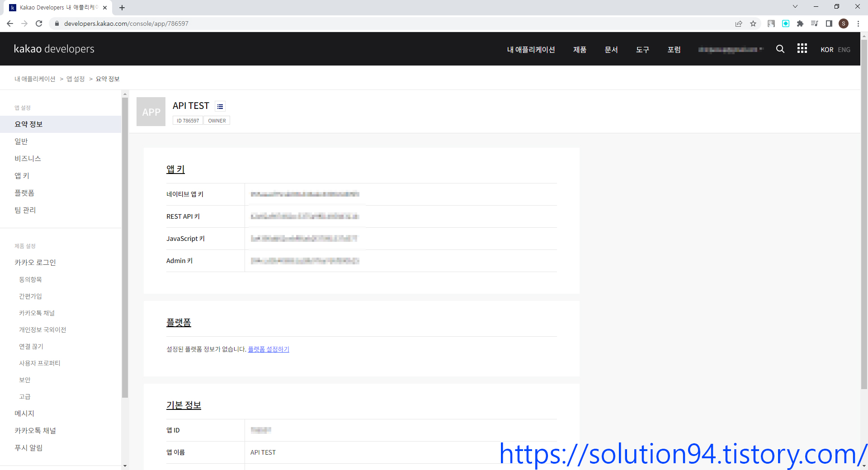
Task: Click the blurred REST API 키 value
Action: [x=305, y=216]
